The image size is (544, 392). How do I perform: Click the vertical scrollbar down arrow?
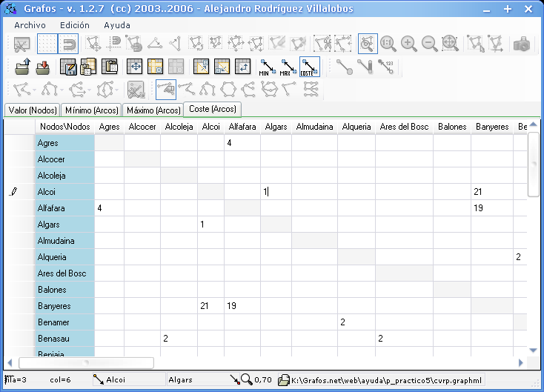coord(533,349)
